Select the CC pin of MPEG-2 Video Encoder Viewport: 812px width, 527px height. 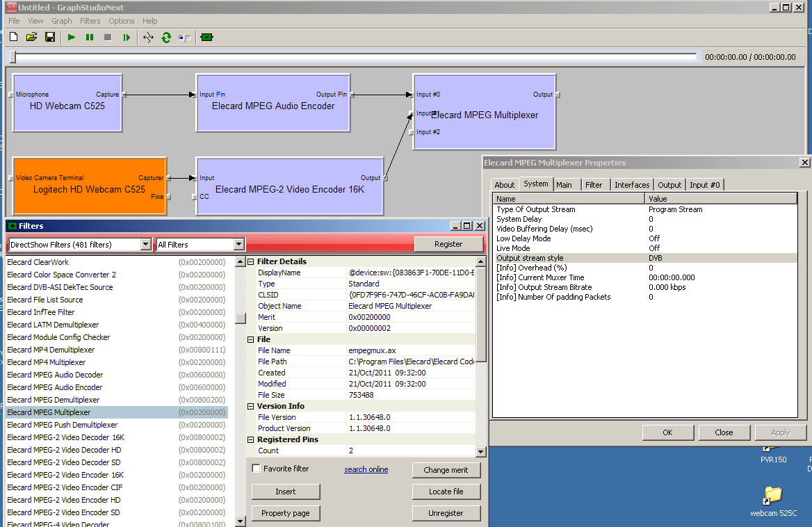pos(194,197)
